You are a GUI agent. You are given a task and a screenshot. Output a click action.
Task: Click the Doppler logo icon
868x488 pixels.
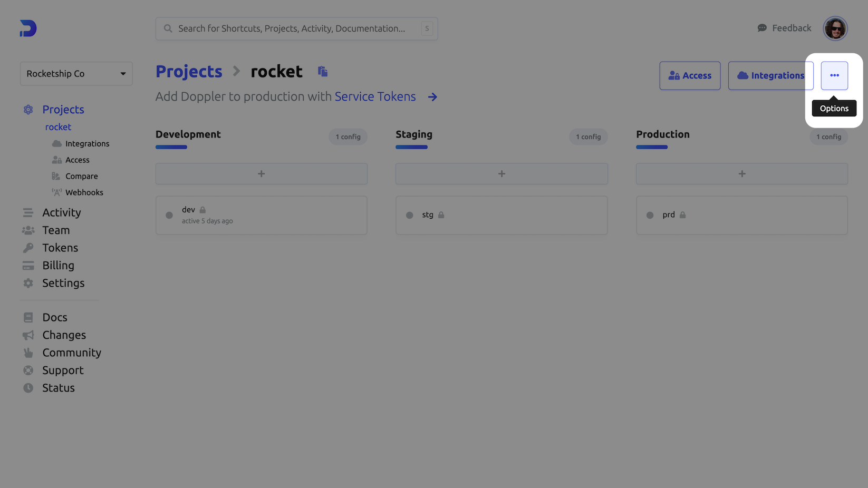28,28
